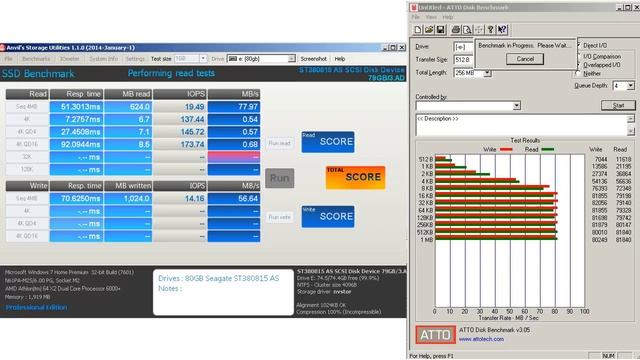640x360 pixels.
Task: Click the pink 32K MB/s progress cell
Action: (234, 157)
